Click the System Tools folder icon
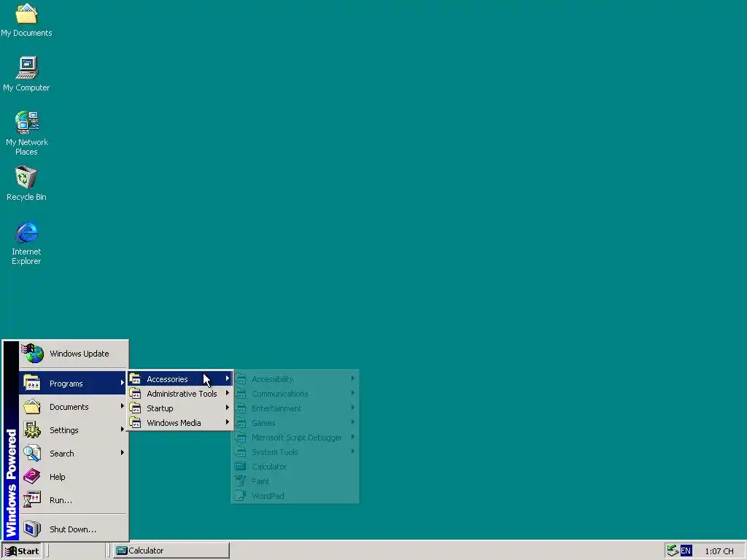Viewport: 747px width, 560px height. [x=241, y=451]
